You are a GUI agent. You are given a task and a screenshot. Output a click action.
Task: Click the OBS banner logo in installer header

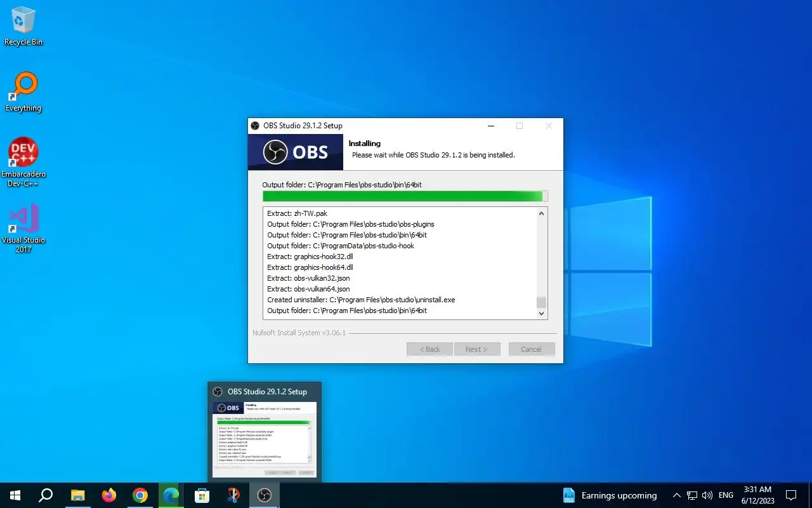296,152
